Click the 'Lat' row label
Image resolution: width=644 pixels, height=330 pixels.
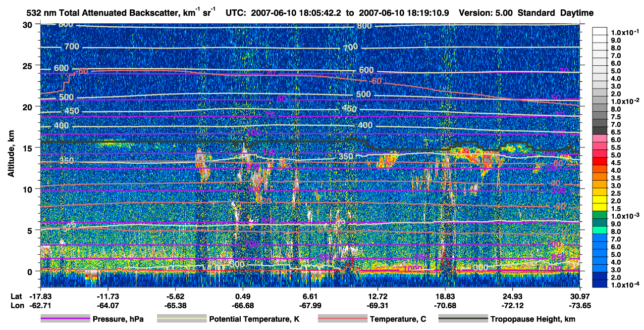pos(16,296)
